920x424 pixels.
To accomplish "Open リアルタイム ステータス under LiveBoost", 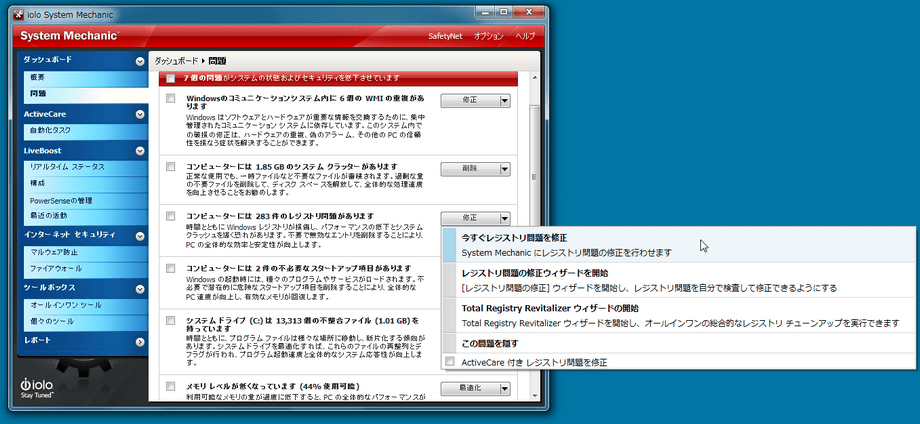I will [86, 168].
